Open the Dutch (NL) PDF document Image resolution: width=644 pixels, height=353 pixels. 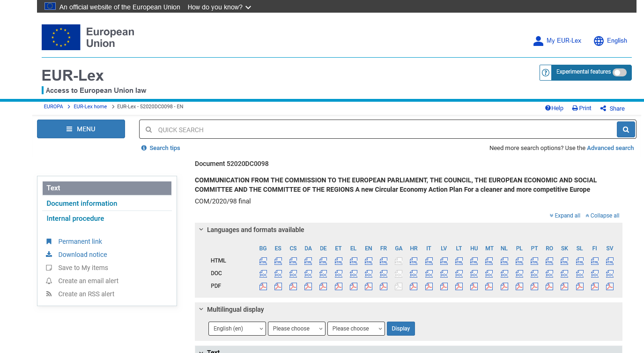504,286
